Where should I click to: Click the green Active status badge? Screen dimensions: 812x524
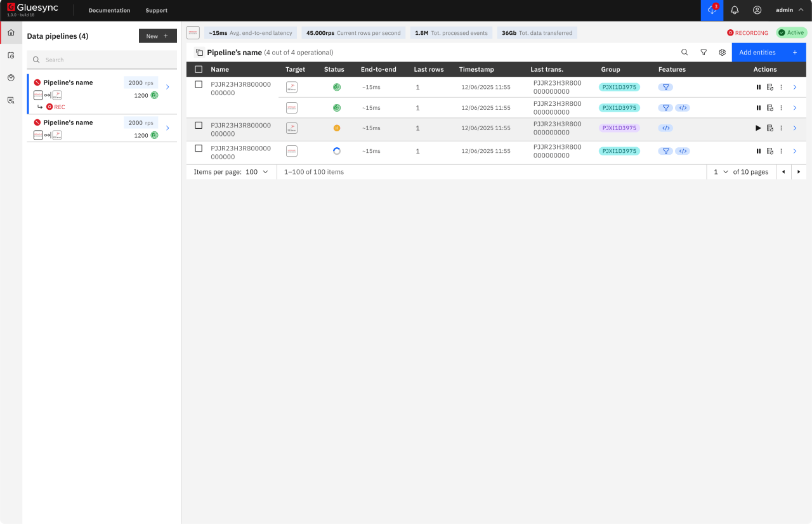[x=791, y=33]
